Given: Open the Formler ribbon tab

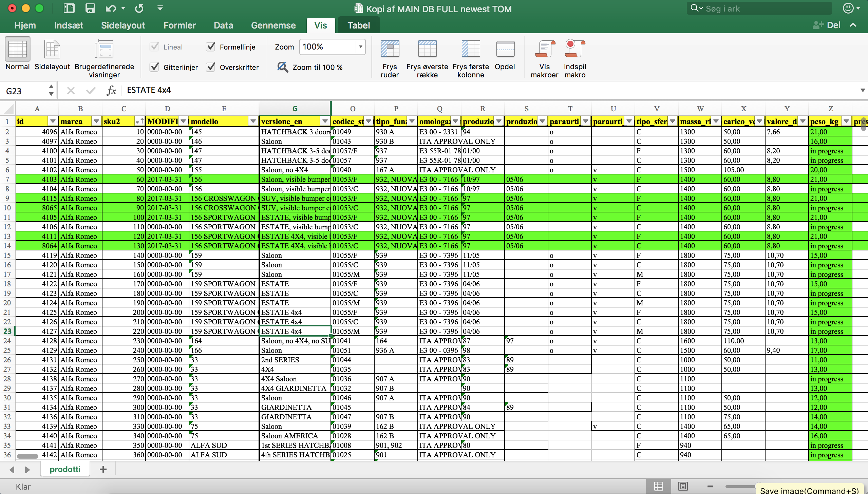Looking at the screenshot, I should [180, 25].
